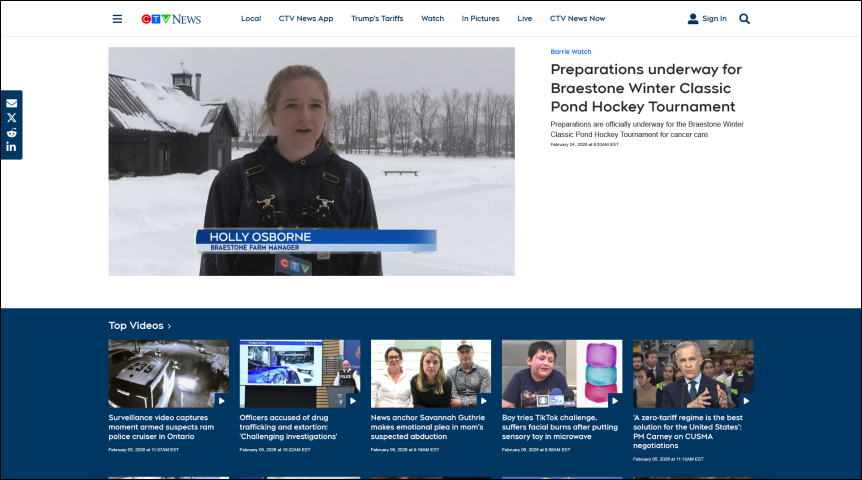The image size is (862, 480).
Task: Share the article on X
Action: [x=12, y=118]
